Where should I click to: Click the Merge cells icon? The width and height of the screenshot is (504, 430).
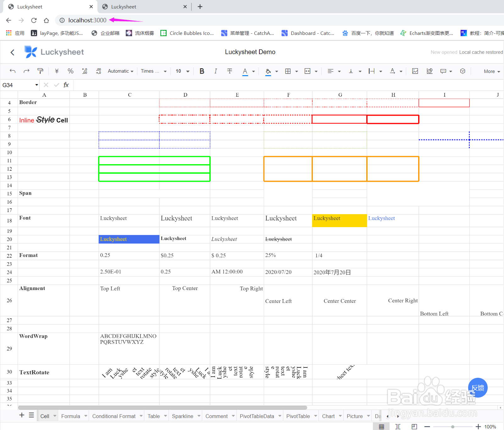(x=307, y=71)
